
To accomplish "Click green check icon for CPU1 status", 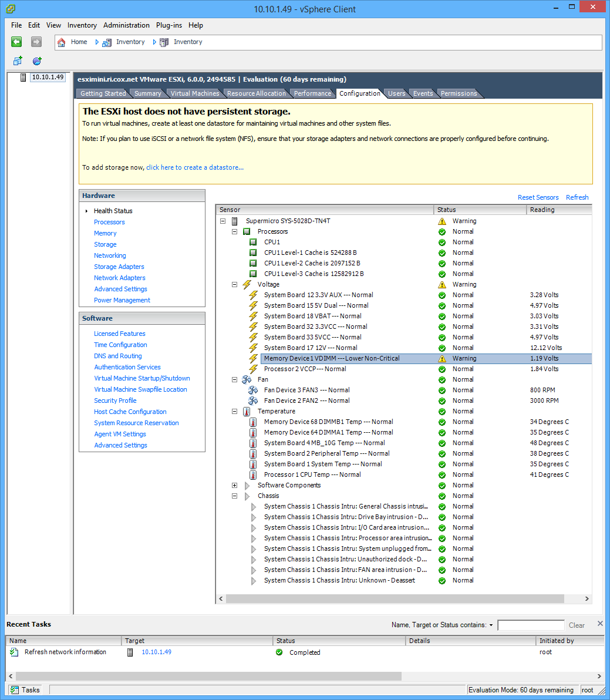I will click(x=442, y=243).
